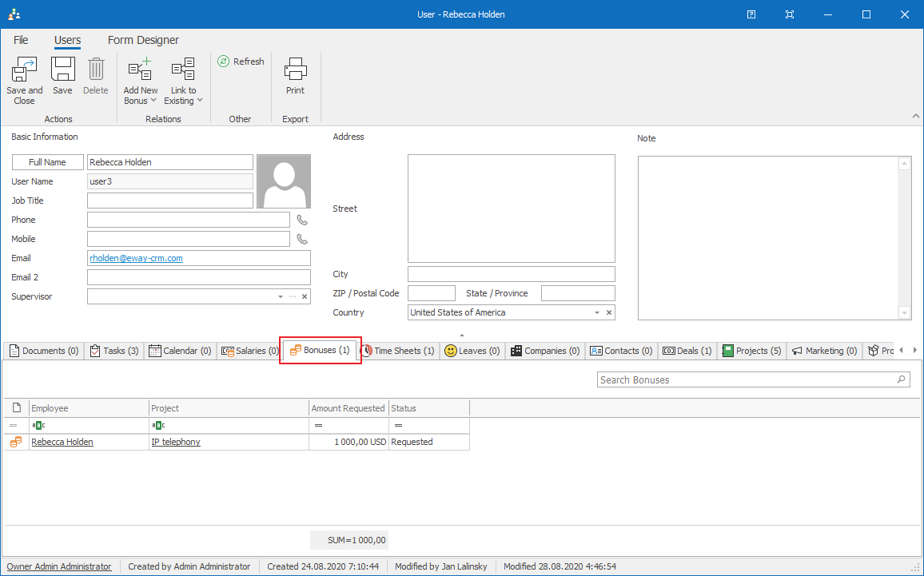The image size is (924, 576).
Task: Switch to Calendar (0) tab
Action: point(180,351)
